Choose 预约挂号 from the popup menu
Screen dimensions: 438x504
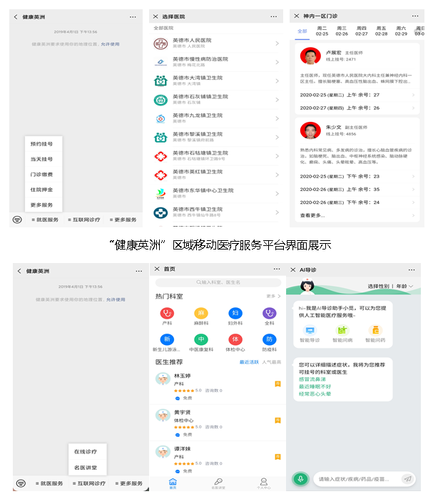click(x=41, y=143)
